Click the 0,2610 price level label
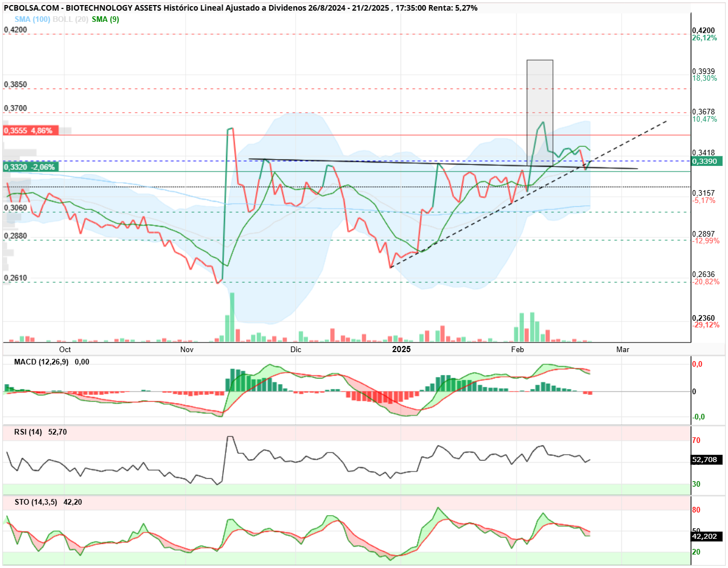Viewport: 728px width, 568px height. tap(15, 278)
